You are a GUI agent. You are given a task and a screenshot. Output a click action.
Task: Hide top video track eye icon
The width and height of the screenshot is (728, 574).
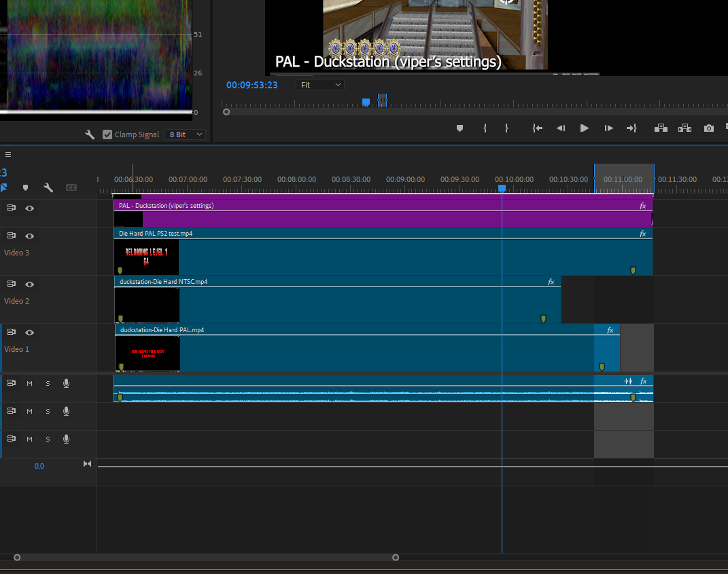pos(30,209)
